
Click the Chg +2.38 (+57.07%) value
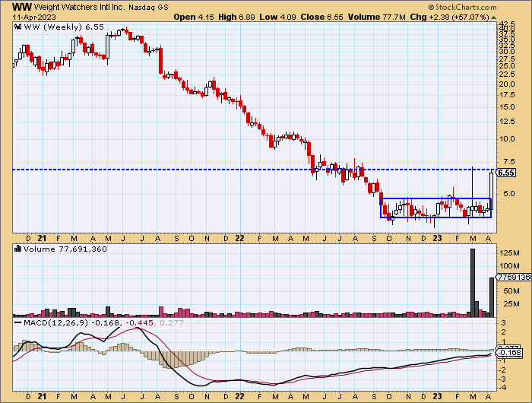pos(450,17)
